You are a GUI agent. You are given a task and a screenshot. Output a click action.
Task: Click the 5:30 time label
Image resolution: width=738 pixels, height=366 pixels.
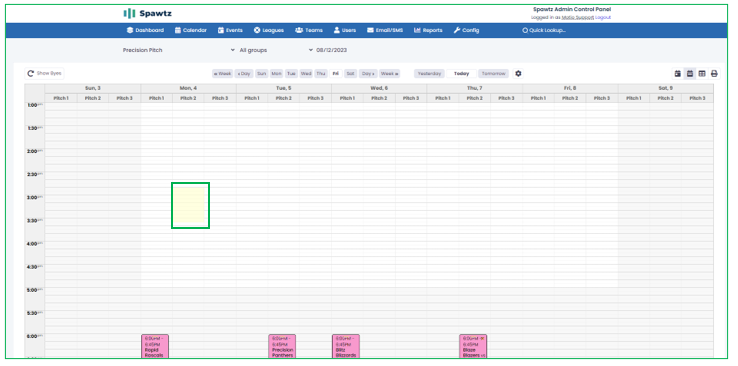tap(35, 313)
